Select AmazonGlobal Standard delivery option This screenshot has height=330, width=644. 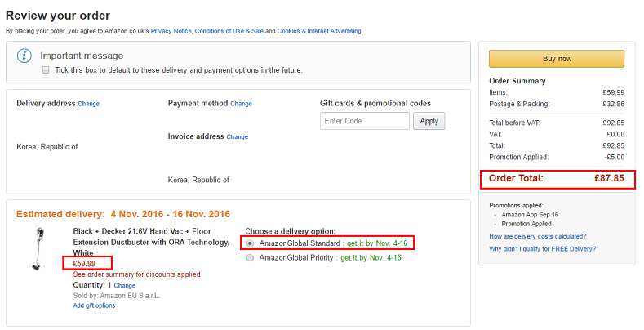pyautogui.click(x=250, y=243)
